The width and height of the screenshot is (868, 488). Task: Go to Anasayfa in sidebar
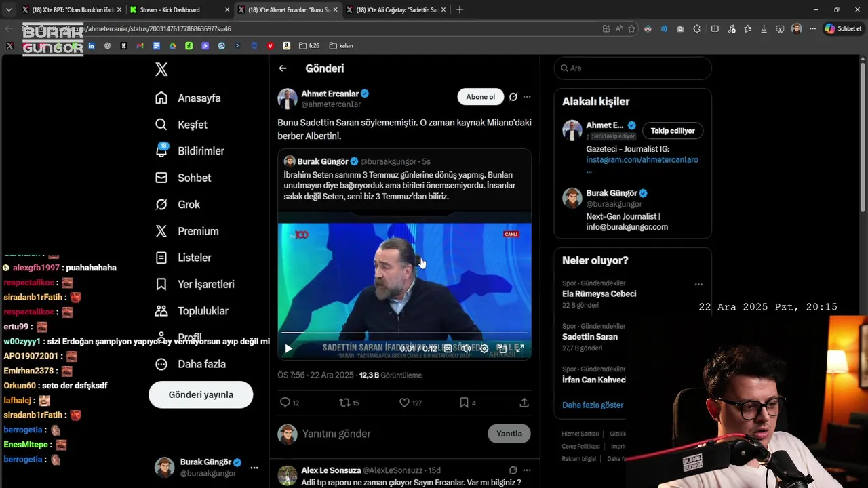point(188,98)
